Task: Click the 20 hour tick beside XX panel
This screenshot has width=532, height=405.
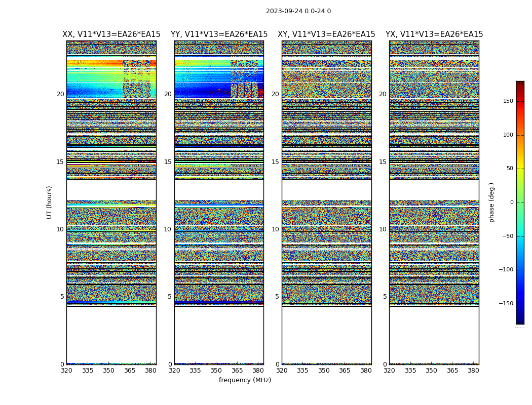Action: coord(60,94)
